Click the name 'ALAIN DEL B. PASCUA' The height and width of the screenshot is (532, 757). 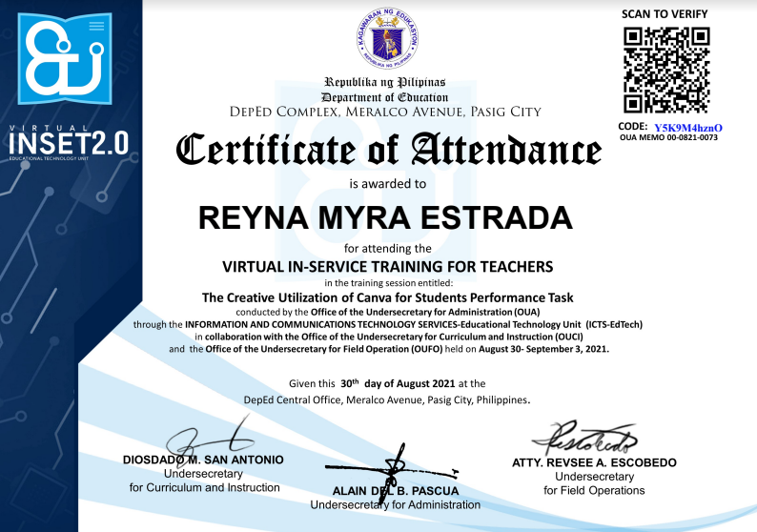pos(396,491)
